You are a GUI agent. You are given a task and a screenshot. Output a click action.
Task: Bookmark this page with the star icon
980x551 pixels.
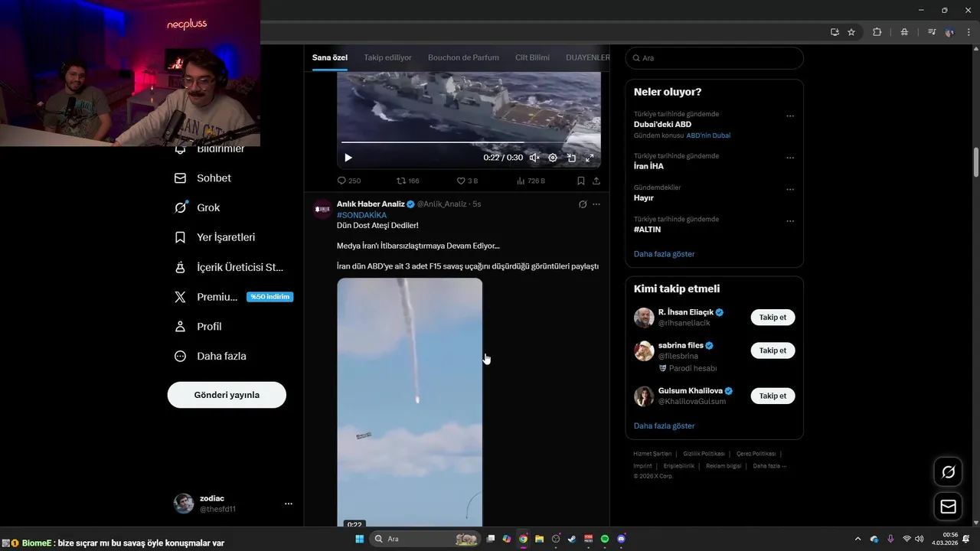click(x=851, y=32)
